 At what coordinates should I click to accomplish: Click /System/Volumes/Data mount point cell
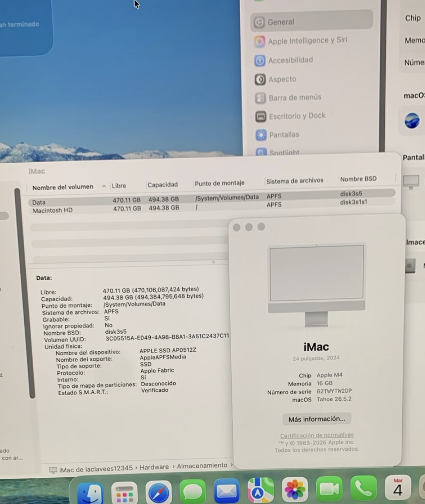click(227, 197)
